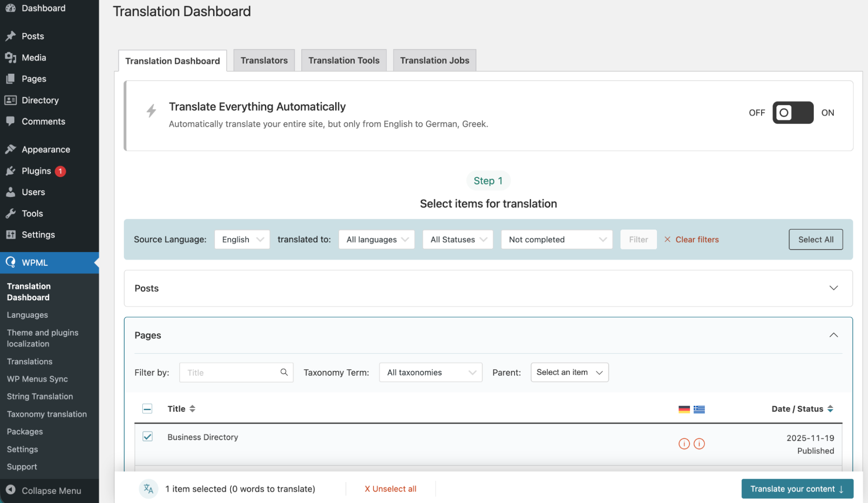Screen dimensions: 868x503
Task: Open the Source Language English dropdown
Action: (242, 240)
